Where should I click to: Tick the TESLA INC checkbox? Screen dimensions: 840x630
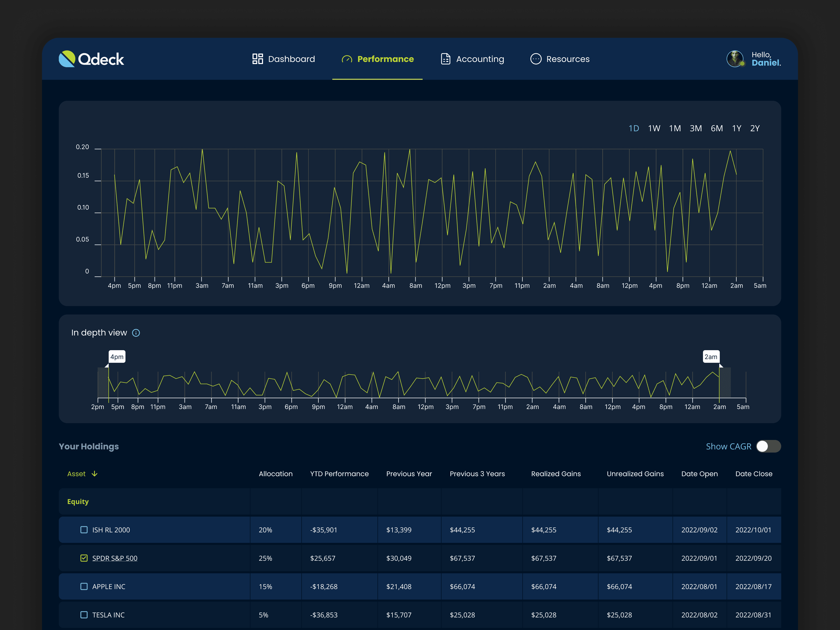[84, 615]
